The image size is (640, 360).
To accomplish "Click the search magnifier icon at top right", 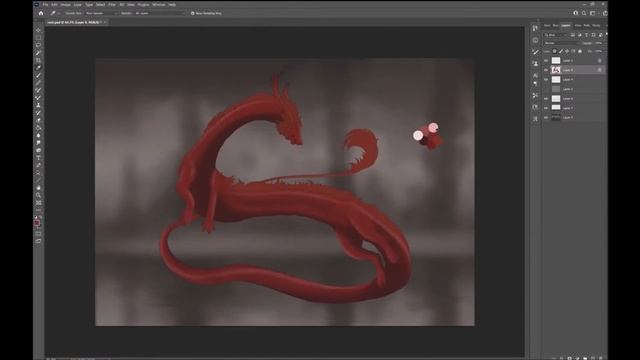I will pos(584,13).
